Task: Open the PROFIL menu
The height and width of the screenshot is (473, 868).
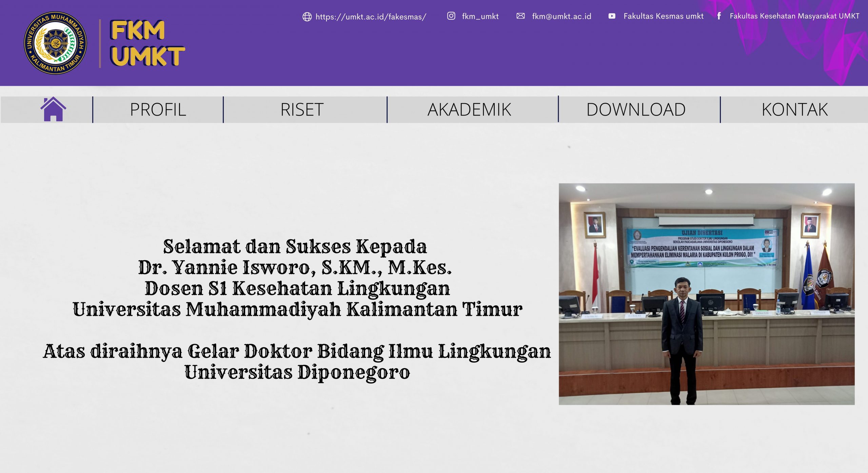Action: tap(158, 109)
